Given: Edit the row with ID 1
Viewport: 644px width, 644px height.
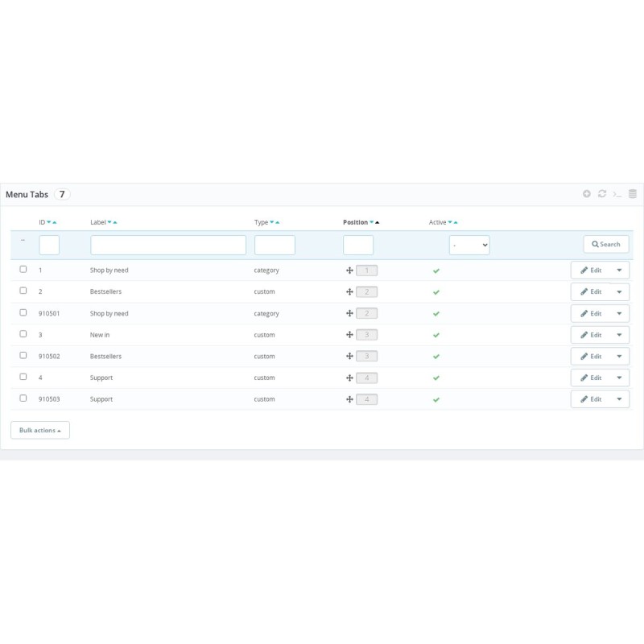Looking at the screenshot, I should (591, 270).
